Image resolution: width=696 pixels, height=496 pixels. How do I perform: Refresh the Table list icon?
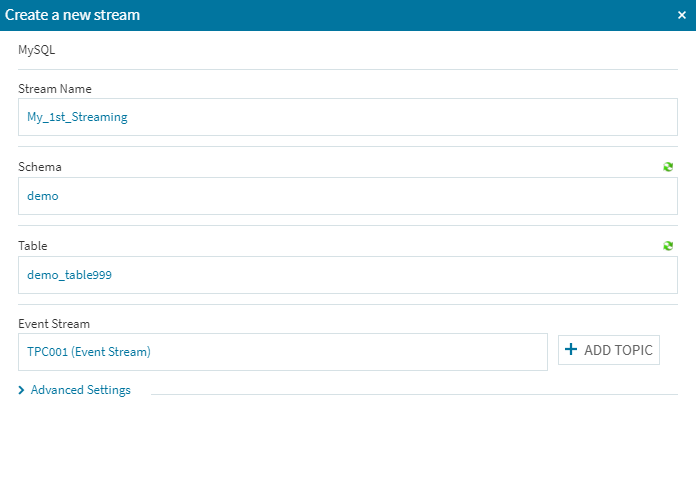[x=668, y=246]
